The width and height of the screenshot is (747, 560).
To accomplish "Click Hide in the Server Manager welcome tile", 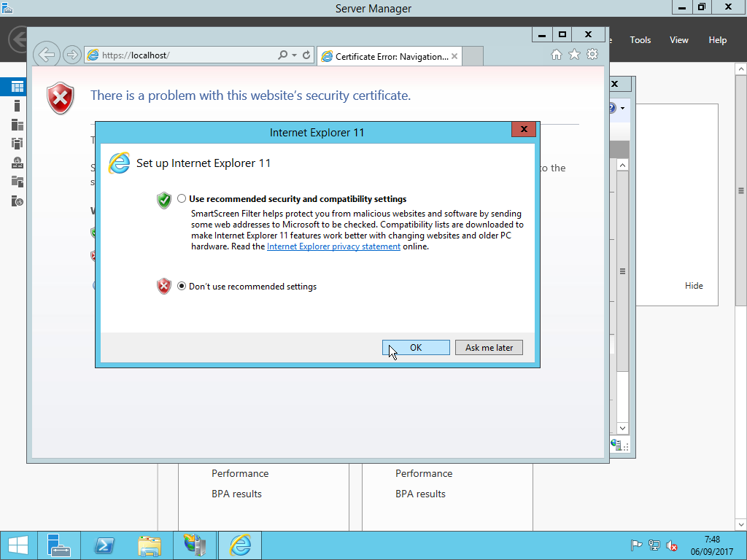I will (x=694, y=286).
